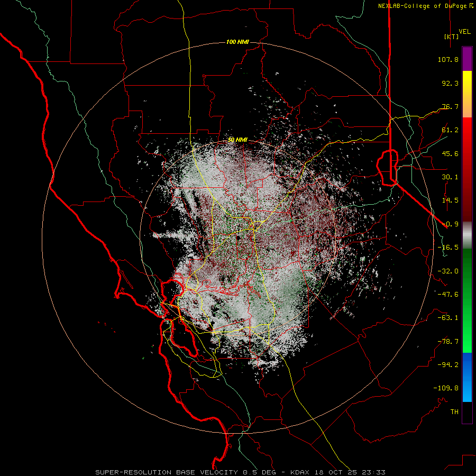This screenshot has width=476, height=476.
Task: Click the blue segment of the color bar
Action: coord(467,377)
